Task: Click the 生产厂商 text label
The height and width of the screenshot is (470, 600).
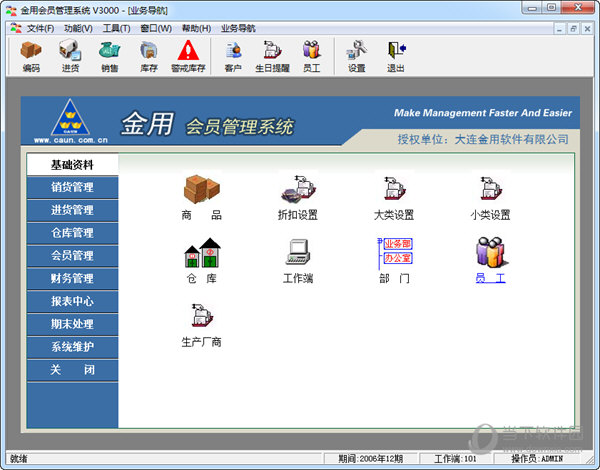Action: (x=202, y=342)
